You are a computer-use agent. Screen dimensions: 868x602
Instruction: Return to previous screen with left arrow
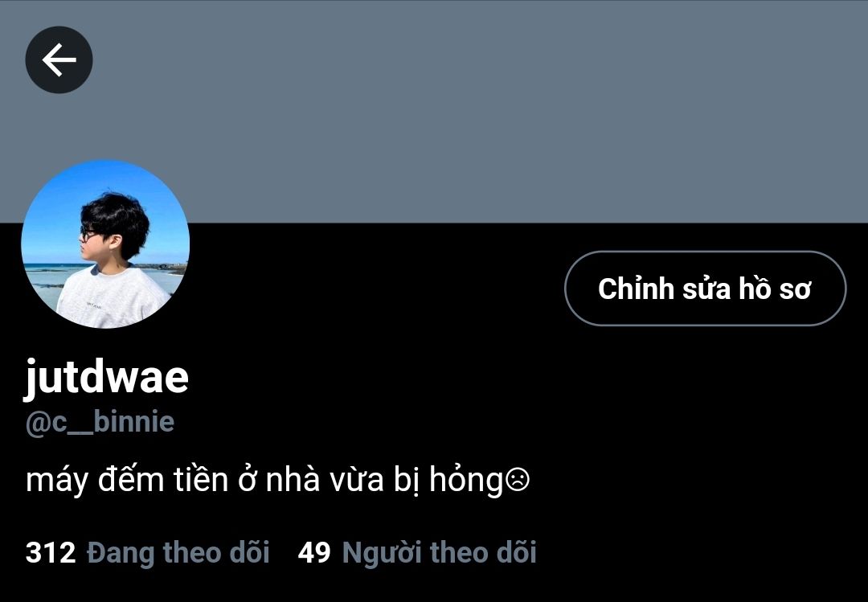pyautogui.click(x=59, y=59)
